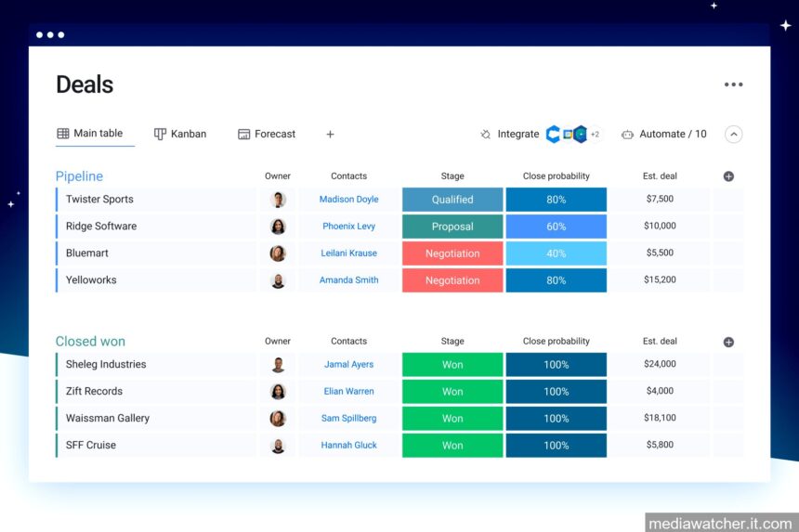Click the $7,500 estimated deal value
Image resolution: width=799 pixels, height=532 pixels.
click(x=660, y=199)
